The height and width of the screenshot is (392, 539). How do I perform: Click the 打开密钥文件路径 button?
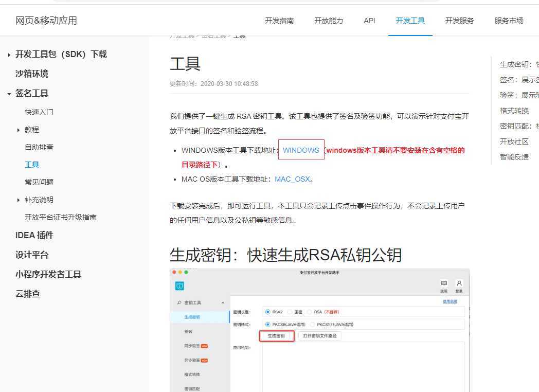[x=320, y=336]
